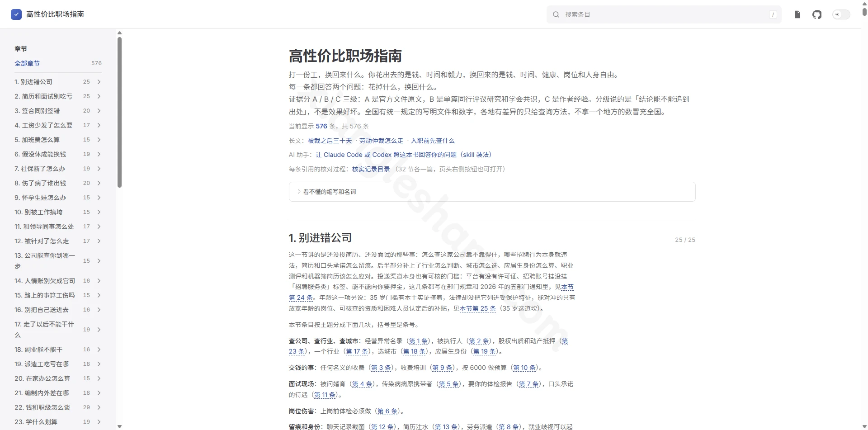Follow the 第 17 条 reference link
This screenshot has width=868, height=430.
[357, 351]
